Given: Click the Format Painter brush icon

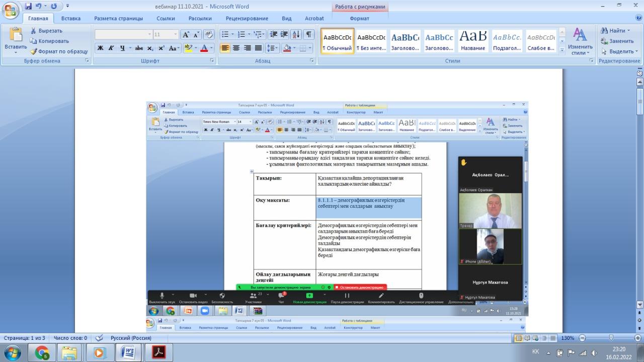Looking at the screenshot, I should [x=34, y=51].
